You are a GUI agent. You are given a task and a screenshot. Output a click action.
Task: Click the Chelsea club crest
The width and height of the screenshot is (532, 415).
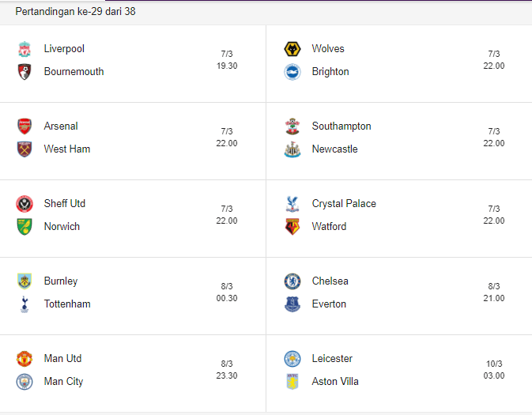point(292,281)
